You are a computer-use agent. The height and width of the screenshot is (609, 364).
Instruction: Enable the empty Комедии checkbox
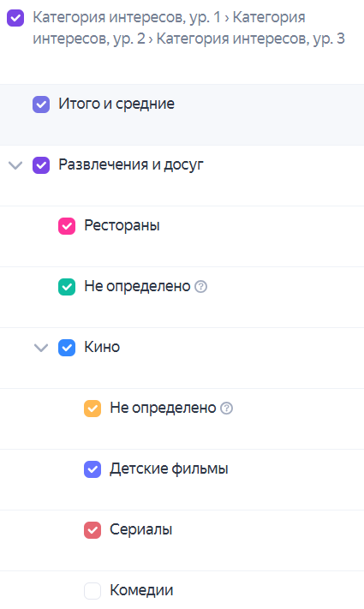coord(92,591)
